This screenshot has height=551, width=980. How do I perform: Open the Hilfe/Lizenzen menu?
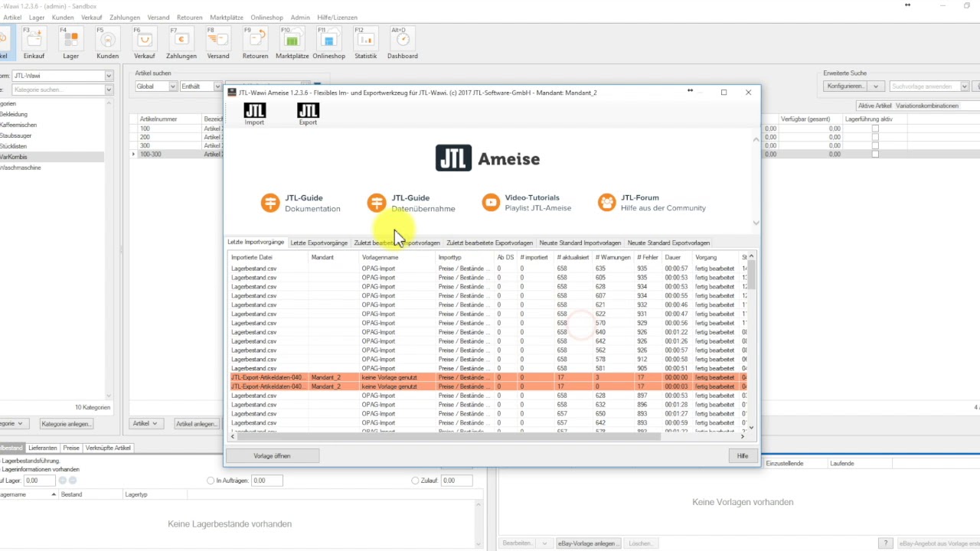point(337,17)
